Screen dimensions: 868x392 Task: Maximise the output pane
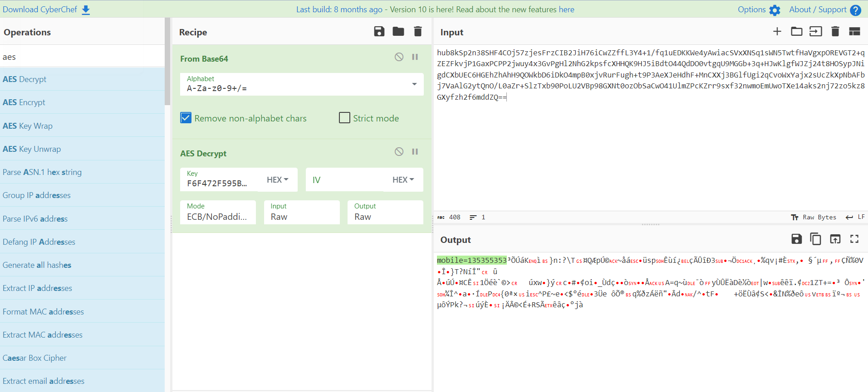point(854,239)
